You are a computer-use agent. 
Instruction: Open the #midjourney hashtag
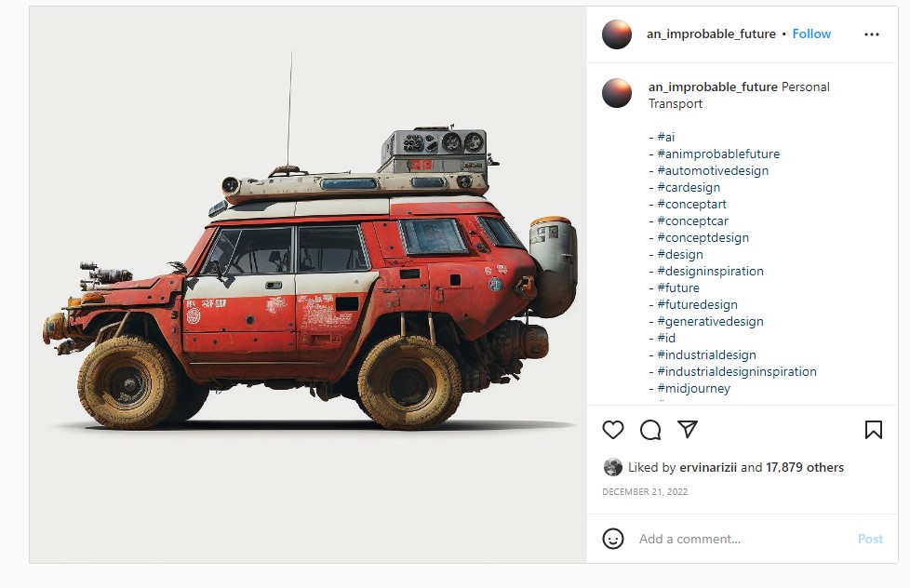pyautogui.click(x=693, y=388)
